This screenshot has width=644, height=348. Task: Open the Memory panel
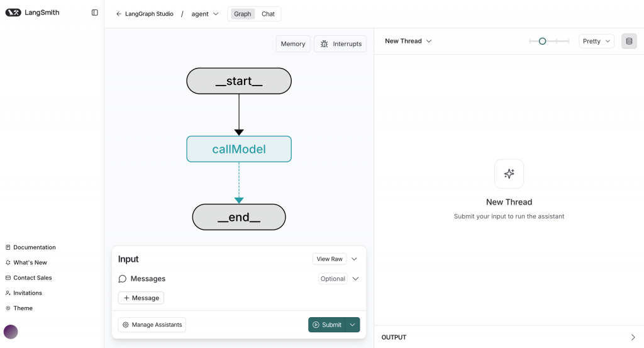tap(293, 44)
